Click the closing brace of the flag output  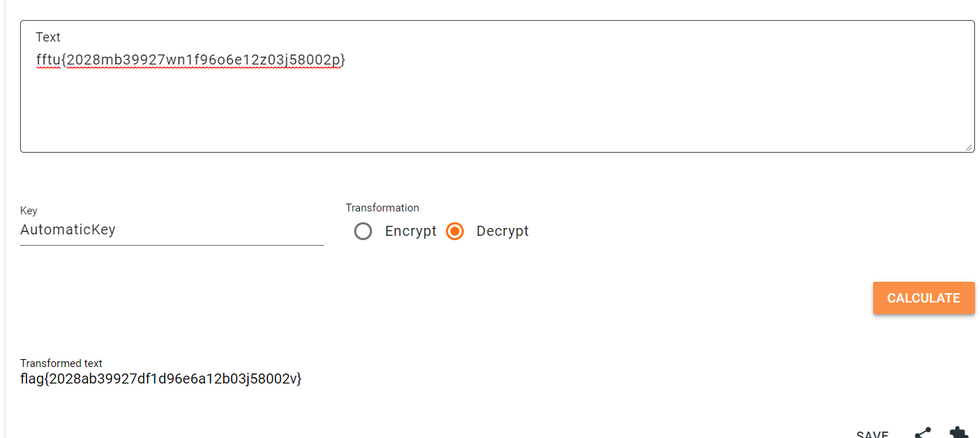tap(299, 379)
